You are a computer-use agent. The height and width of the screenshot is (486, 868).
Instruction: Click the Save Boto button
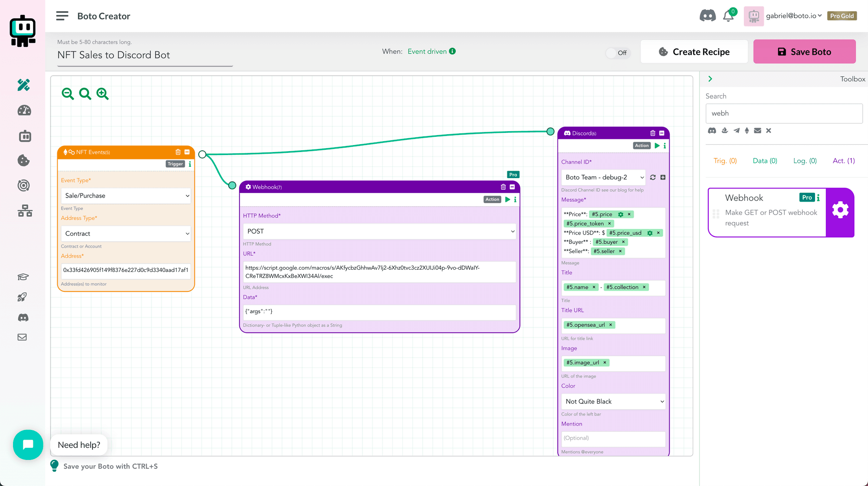[x=805, y=52]
